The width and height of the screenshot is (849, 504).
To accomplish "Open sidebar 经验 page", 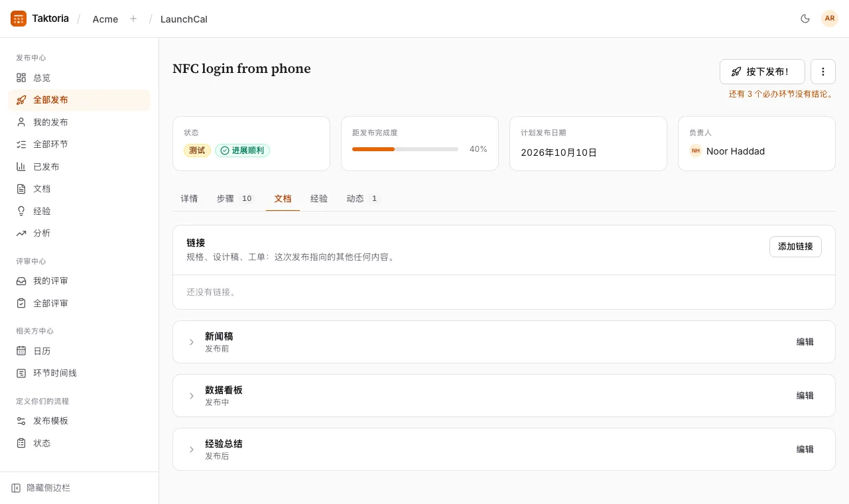I will [79, 211].
